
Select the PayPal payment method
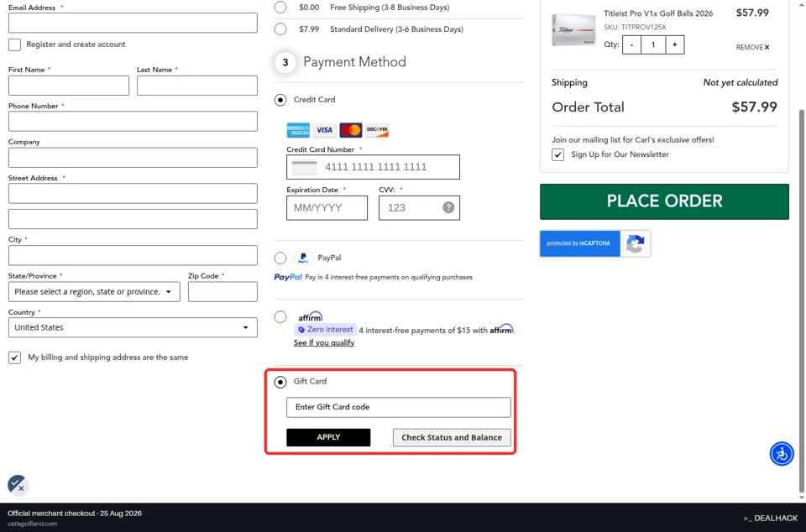click(x=280, y=258)
